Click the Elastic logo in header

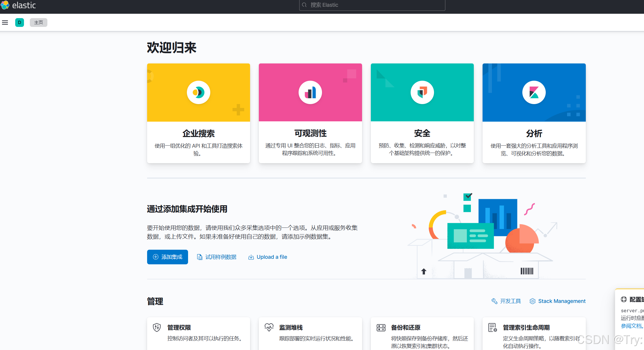tap(18, 5)
